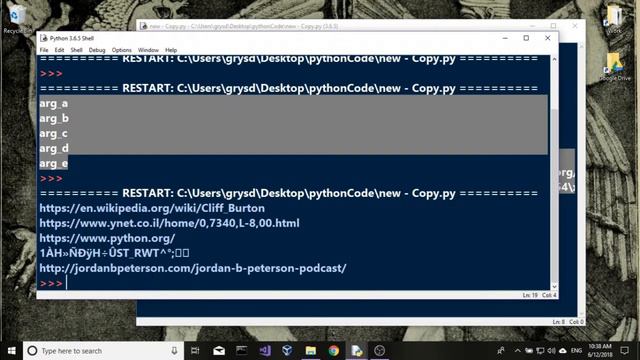Click Ln: 8 in the editor status bar

pos(559,322)
